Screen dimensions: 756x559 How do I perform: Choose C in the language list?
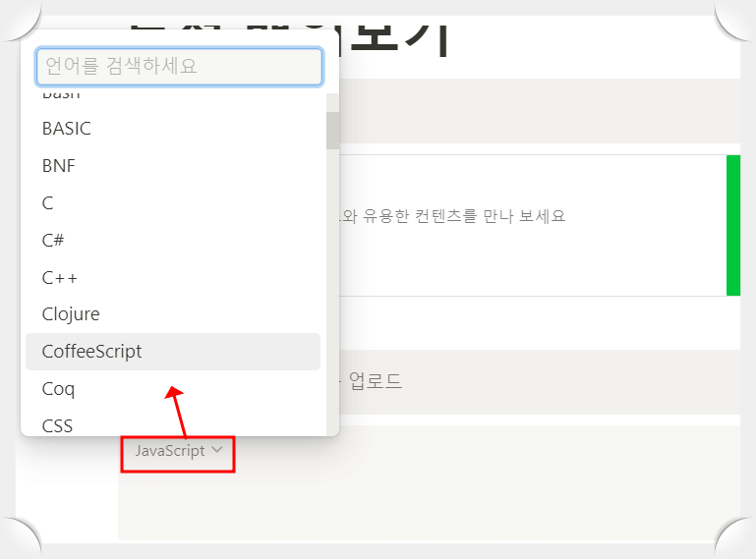(173, 203)
